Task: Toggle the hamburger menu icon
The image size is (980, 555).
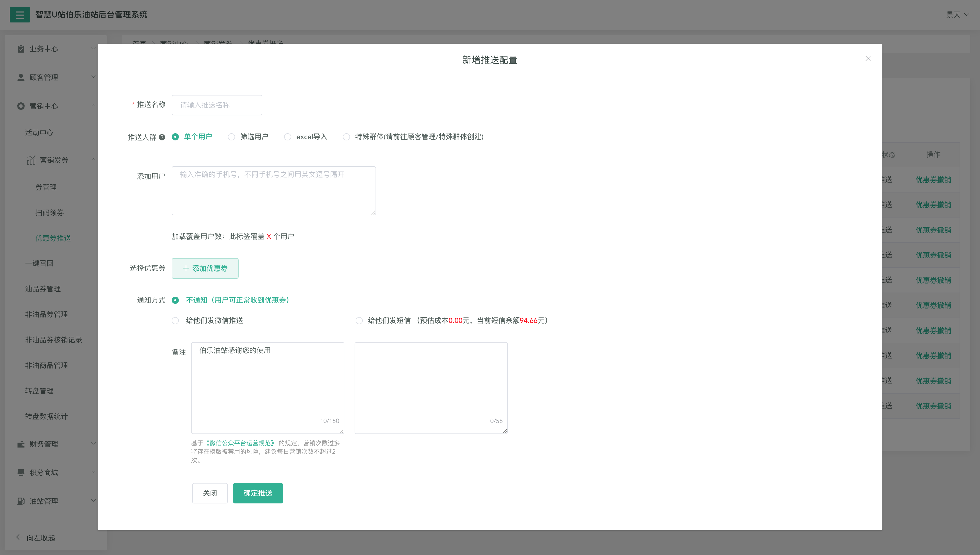Action: tap(20, 15)
